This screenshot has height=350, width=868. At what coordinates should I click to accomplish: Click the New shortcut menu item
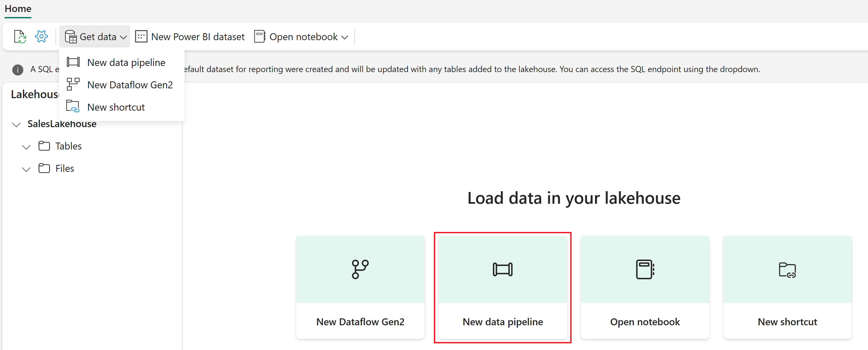pyautogui.click(x=116, y=107)
